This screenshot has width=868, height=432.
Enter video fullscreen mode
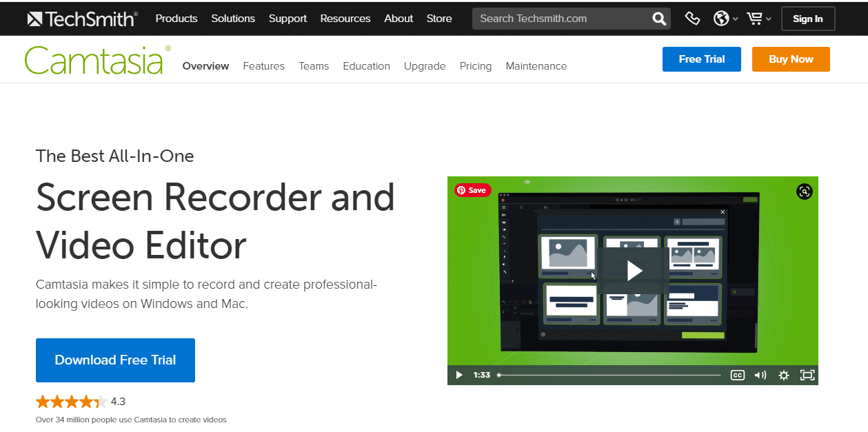[x=807, y=375]
